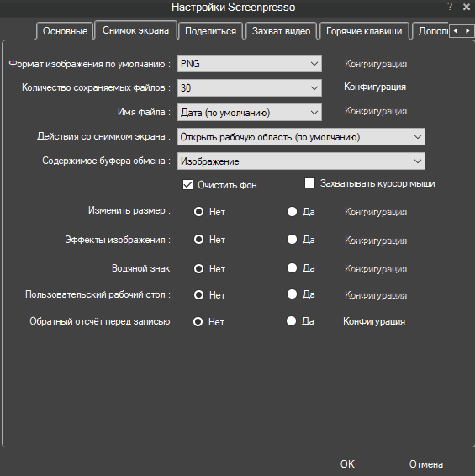Click Конфигурация for Изменить размер
The width and height of the screenshot is (475, 476).
[x=376, y=212]
